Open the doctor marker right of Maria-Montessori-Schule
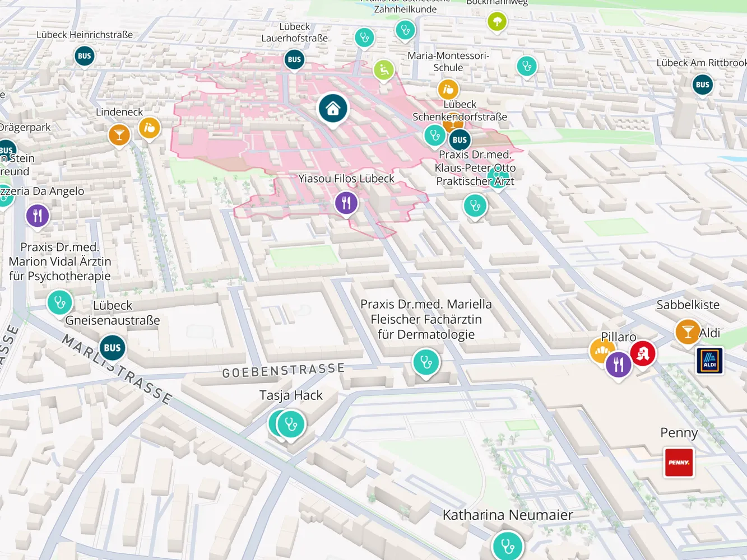747x560 pixels. [527, 67]
